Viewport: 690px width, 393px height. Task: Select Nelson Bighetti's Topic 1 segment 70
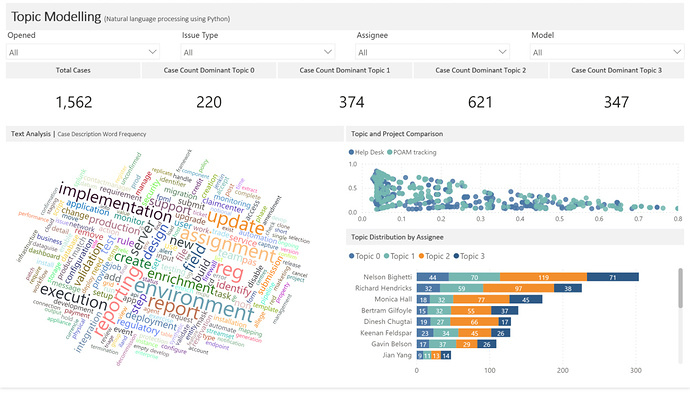pyautogui.click(x=474, y=277)
